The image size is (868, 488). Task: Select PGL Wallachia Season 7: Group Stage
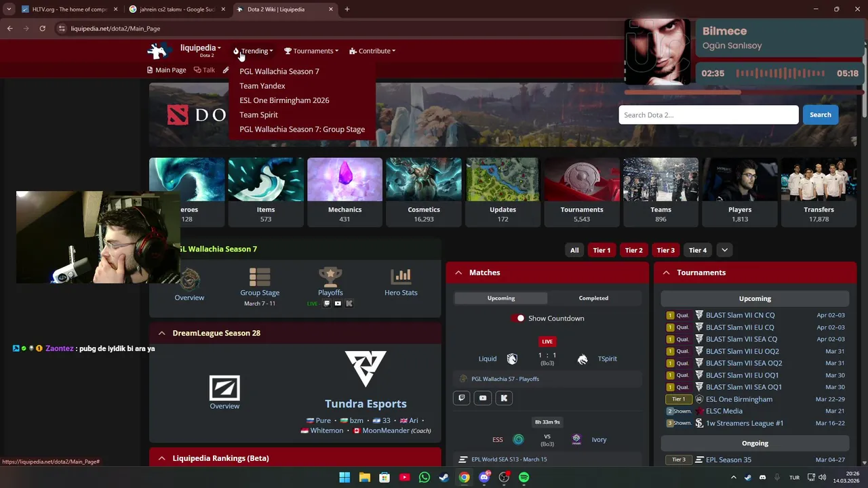pos(302,129)
